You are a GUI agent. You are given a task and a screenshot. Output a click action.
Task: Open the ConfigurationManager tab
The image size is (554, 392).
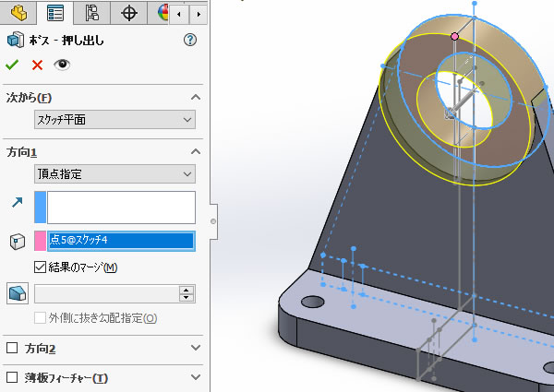pyautogui.click(x=91, y=13)
